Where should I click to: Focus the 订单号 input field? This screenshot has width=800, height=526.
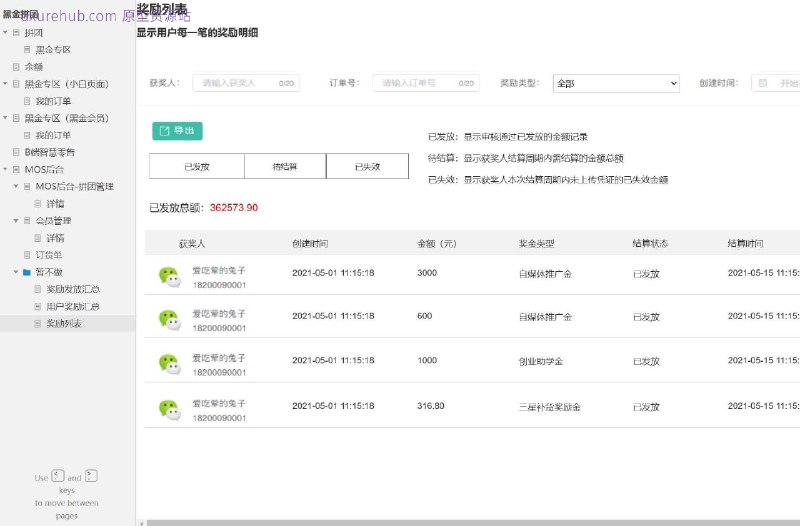[426, 83]
